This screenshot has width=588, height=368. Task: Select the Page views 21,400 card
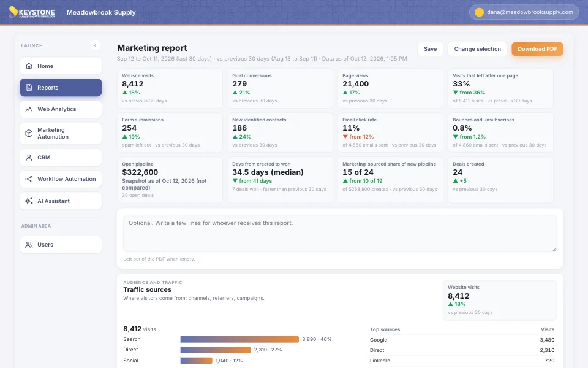[x=390, y=88]
